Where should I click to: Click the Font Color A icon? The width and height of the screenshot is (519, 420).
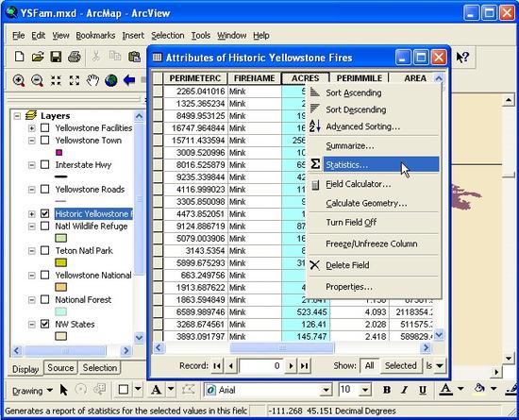pyautogui.click(x=445, y=389)
